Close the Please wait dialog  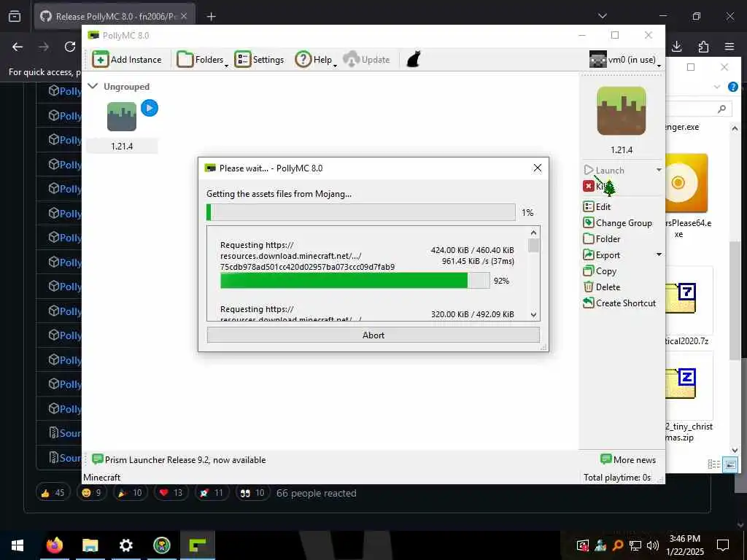click(x=538, y=168)
